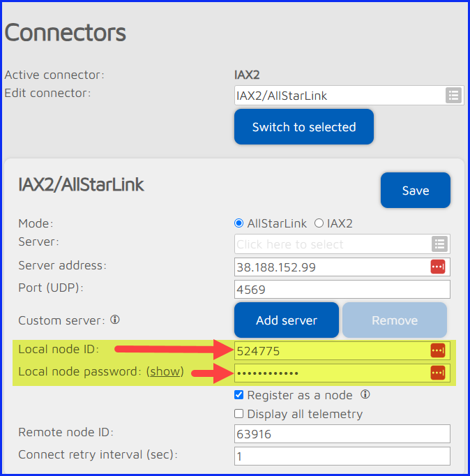Click the Connect retry interval input field
The width and height of the screenshot is (470, 476).
[342, 456]
